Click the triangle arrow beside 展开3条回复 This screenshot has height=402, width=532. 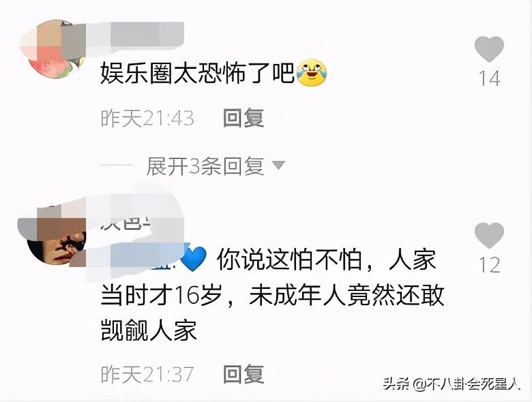(279, 166)
